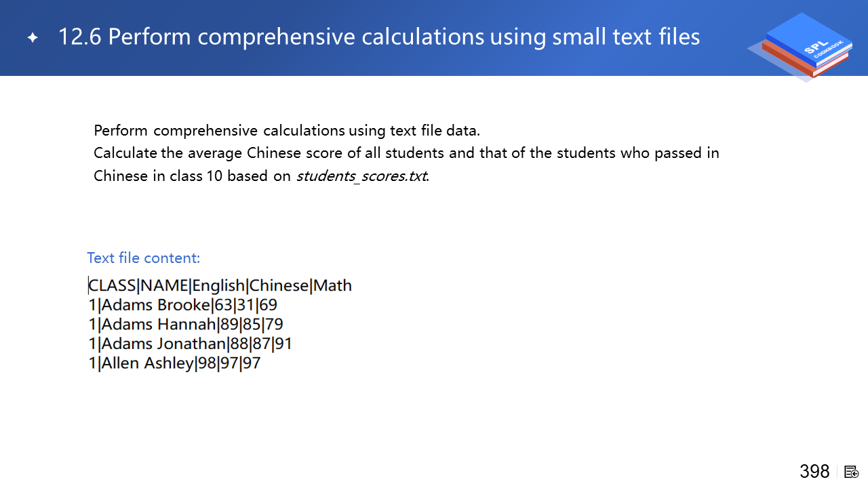This screenshot has width=868, height=488.
Task: Select the Adams Brooke data row
Action: coord(183,305)
